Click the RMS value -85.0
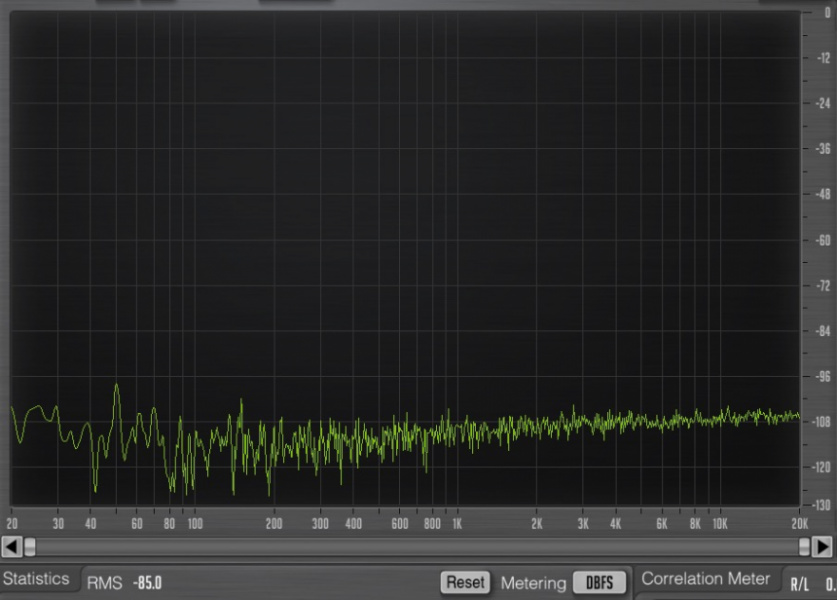Screen dimensions: 837x600 pos(147,583)
